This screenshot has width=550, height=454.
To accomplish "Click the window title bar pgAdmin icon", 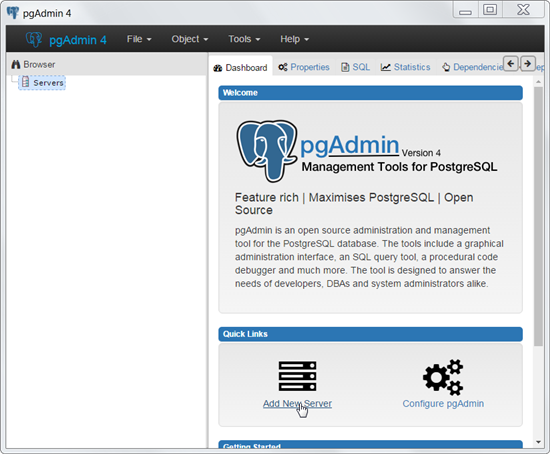I will (x=13, y=13).
